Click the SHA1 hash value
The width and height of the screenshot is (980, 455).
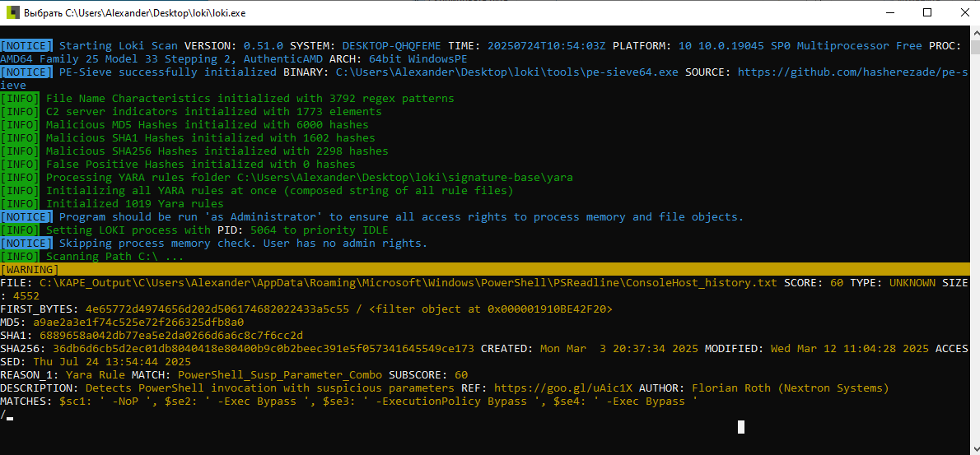pyautogui.click(x=168, y=335)
